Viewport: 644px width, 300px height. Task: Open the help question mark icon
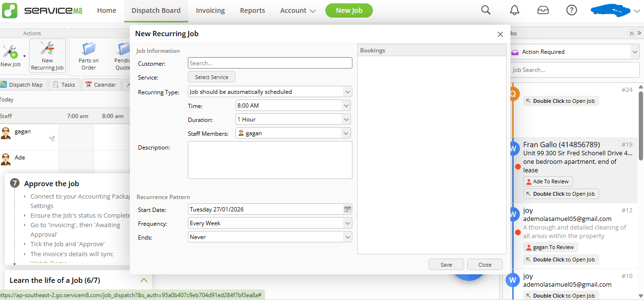[571, 10]
